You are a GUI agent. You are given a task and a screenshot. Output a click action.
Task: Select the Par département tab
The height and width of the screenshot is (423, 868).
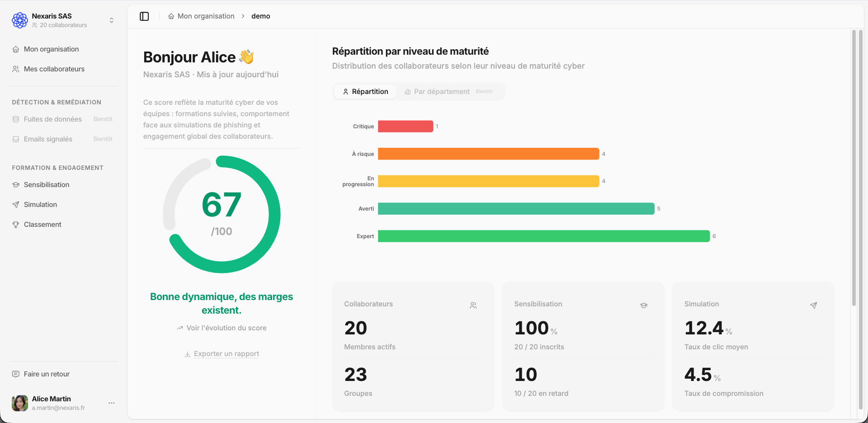[448, 92]
